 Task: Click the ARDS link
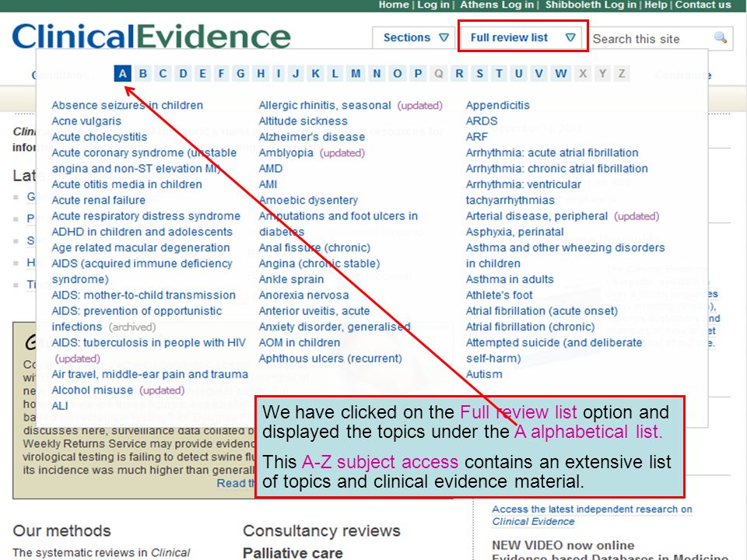pyautogui.click(x=482, y=121)
